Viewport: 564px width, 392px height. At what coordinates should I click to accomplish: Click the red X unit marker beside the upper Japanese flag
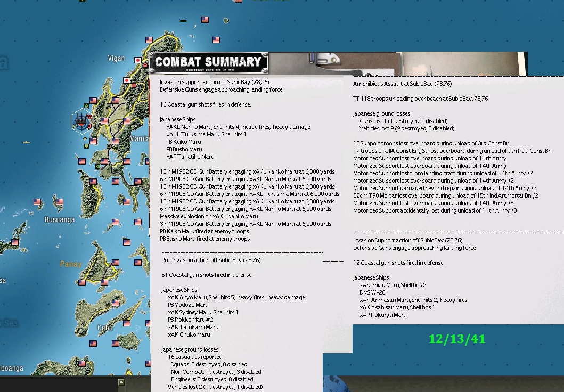[145, 66]
